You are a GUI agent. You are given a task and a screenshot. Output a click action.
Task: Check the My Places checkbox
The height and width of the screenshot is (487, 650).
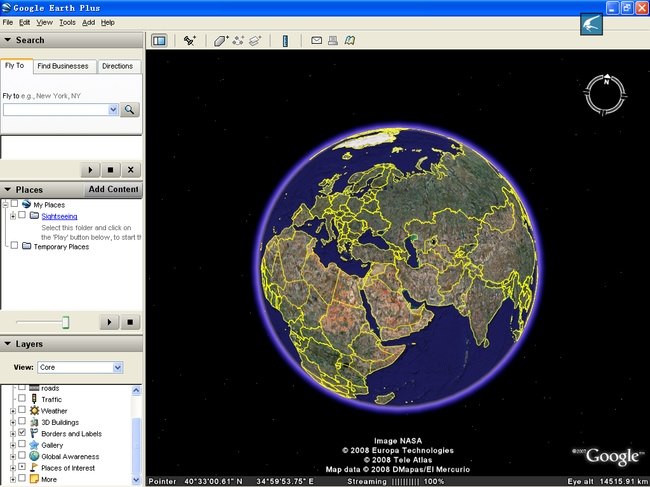[x=15, y=204]
